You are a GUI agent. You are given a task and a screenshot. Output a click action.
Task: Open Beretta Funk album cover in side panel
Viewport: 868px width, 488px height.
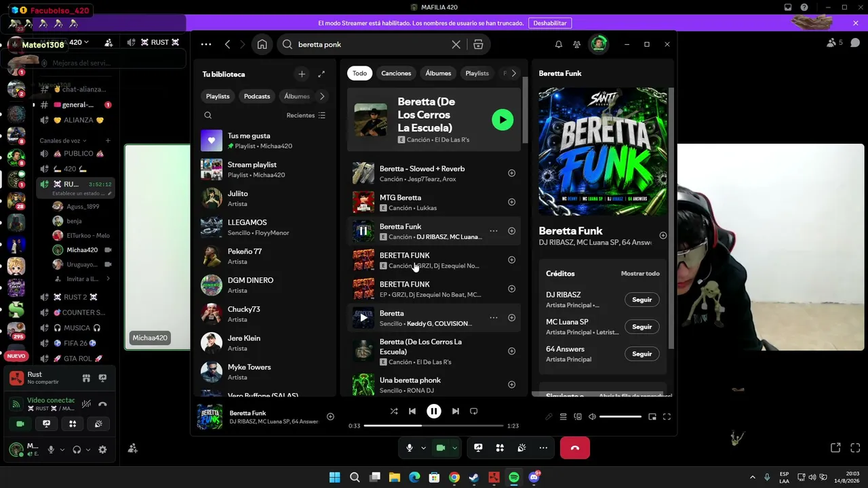point(603,151)
